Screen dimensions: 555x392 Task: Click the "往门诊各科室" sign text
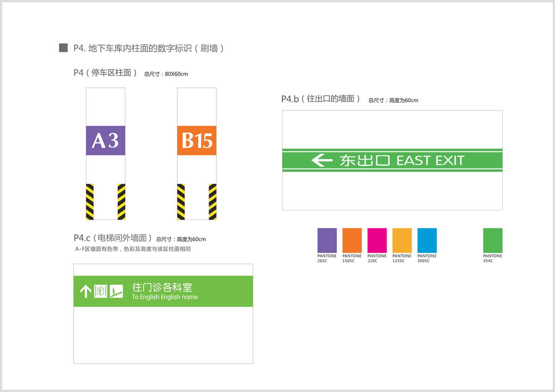(162, 287)
